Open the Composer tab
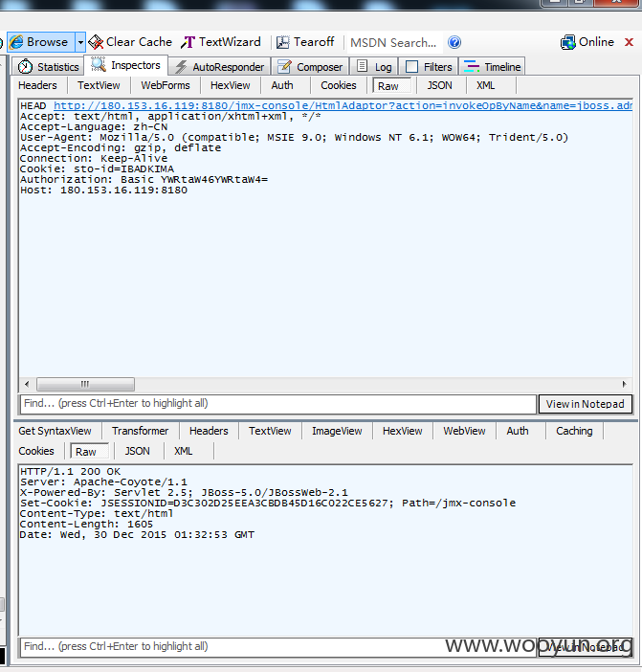The height and width of the screenshot is (672, 642). (310, 67)
